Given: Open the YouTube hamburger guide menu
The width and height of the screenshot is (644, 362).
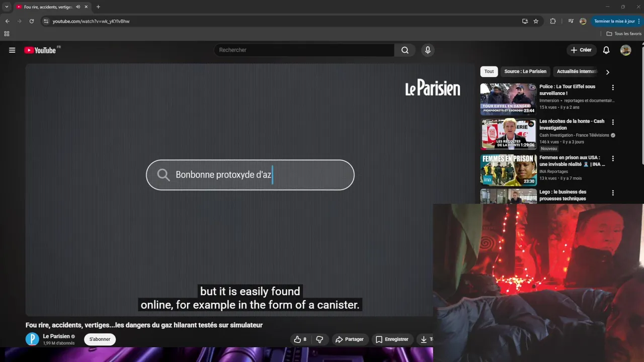Looking at the screenshot, I should [12, 50].
